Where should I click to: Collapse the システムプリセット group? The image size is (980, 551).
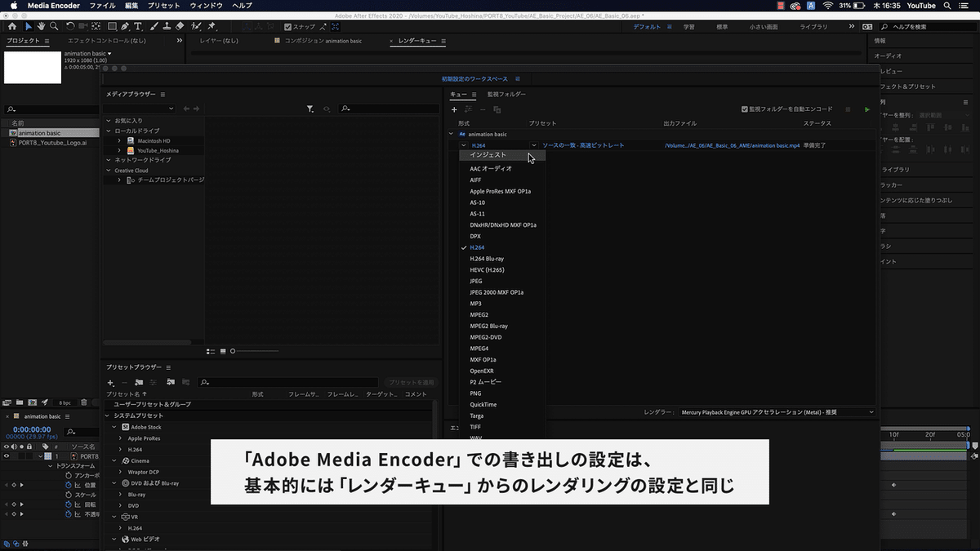[108, 415]
